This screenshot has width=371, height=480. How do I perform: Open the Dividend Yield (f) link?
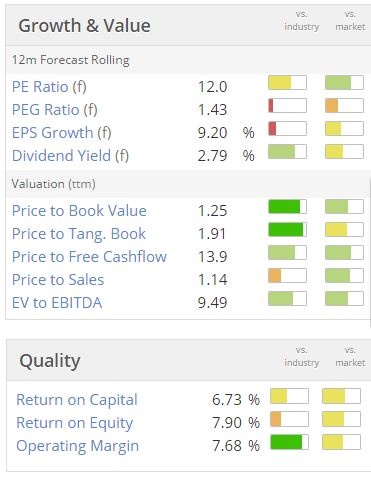(70, 156)
